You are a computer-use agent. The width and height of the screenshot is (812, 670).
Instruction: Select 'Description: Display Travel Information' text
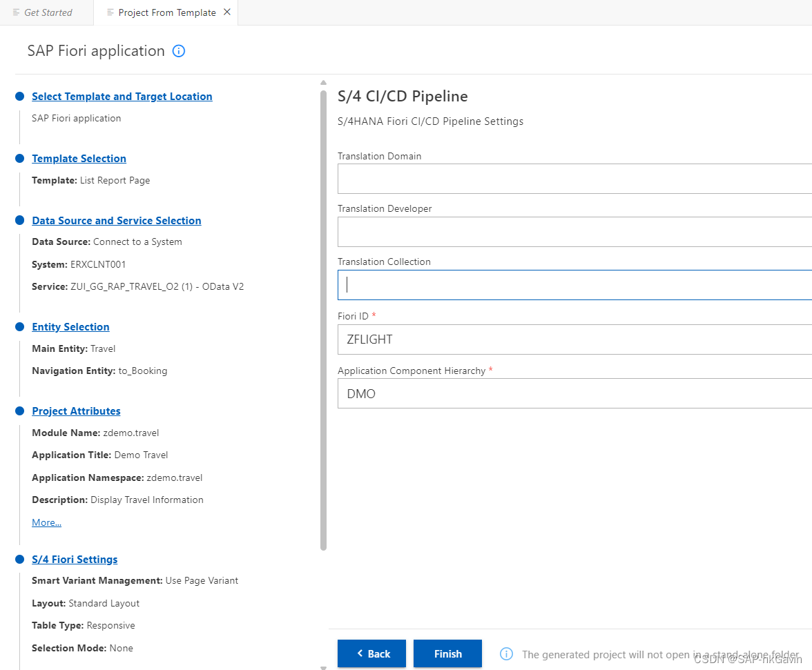tap(117, 500)
